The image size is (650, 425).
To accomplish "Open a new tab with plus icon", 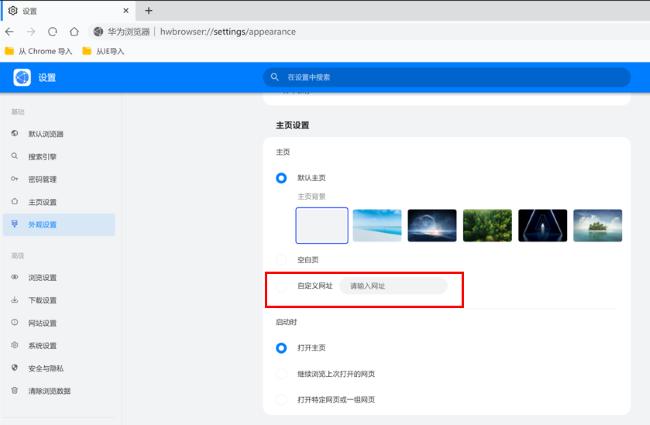I will [149, 10].
